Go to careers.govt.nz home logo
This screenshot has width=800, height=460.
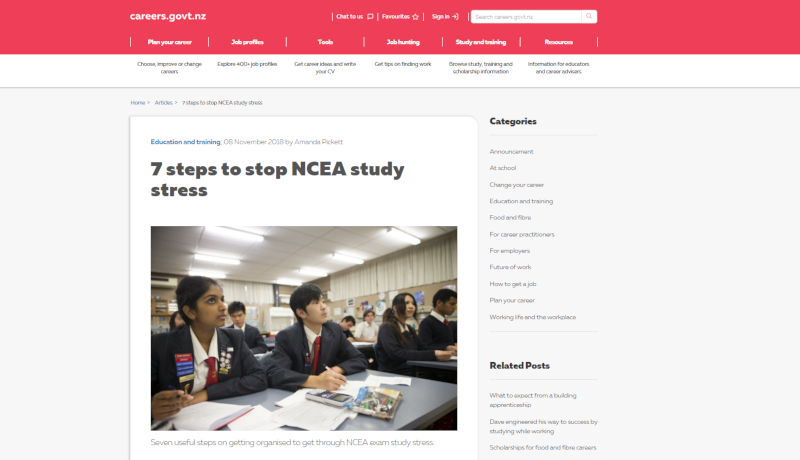click(168, 16)
